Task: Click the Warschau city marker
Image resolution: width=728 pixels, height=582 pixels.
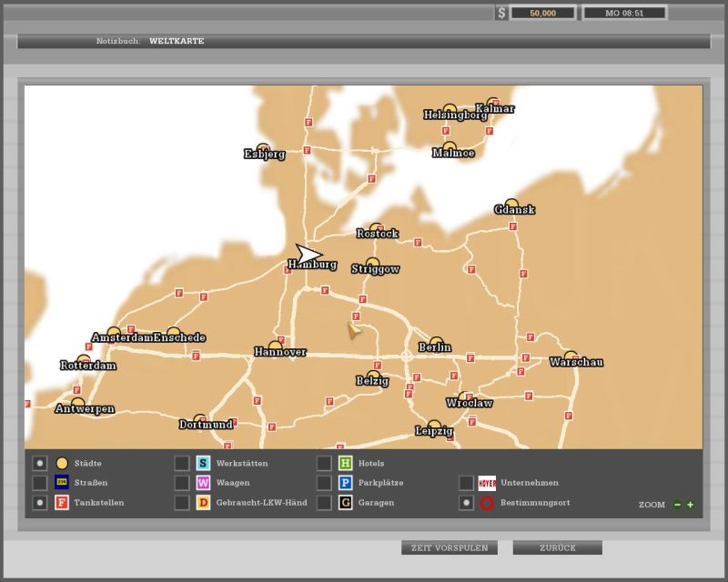Action: (571, 356)
